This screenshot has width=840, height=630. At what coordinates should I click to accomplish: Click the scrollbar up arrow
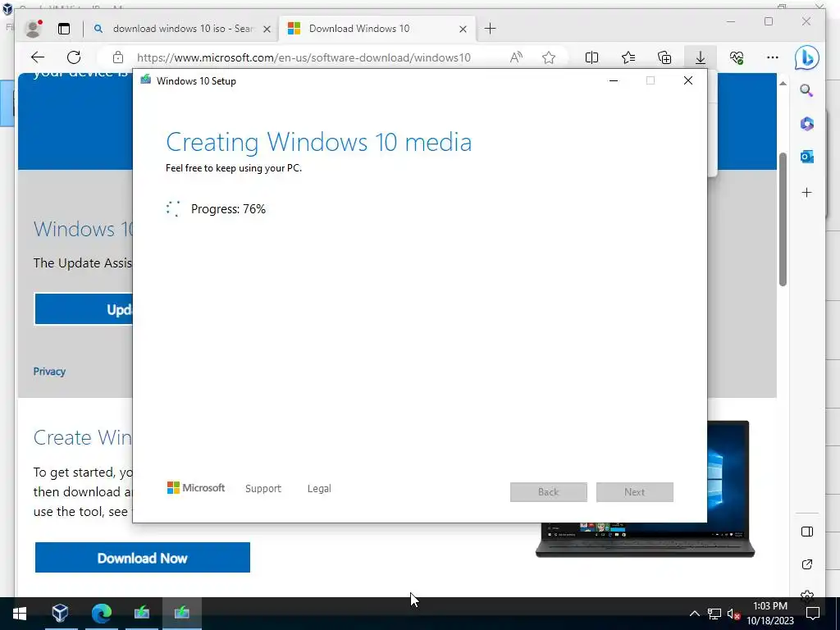click(x=783, y=83)
